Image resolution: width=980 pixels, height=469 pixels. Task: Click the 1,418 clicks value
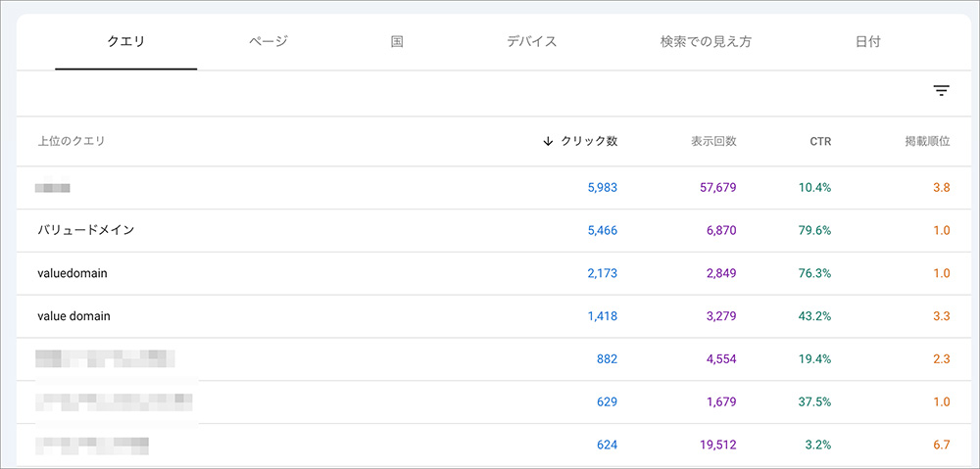click(x=603, y=316)
